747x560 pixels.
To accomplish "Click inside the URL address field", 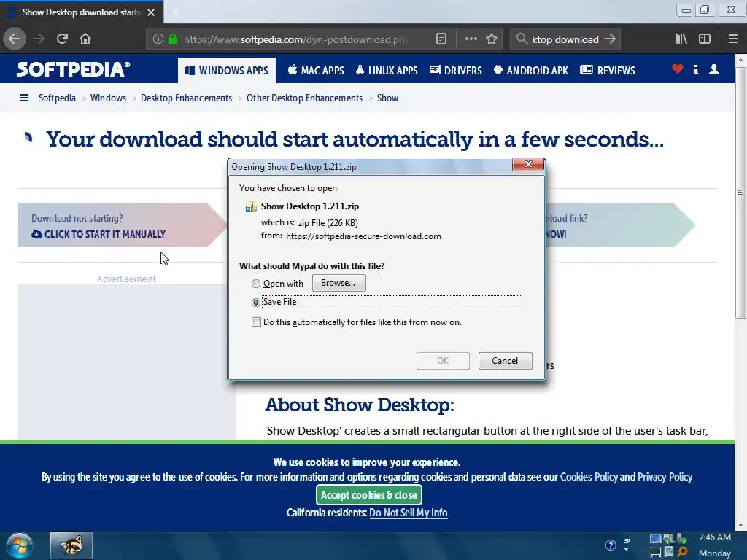I will click(295, 39).
